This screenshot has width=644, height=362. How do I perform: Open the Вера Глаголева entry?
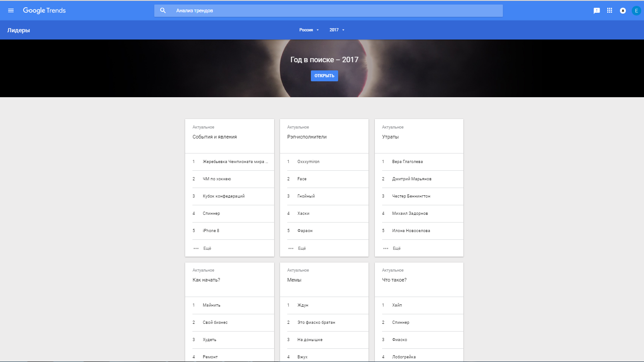[x=407, y=162]
